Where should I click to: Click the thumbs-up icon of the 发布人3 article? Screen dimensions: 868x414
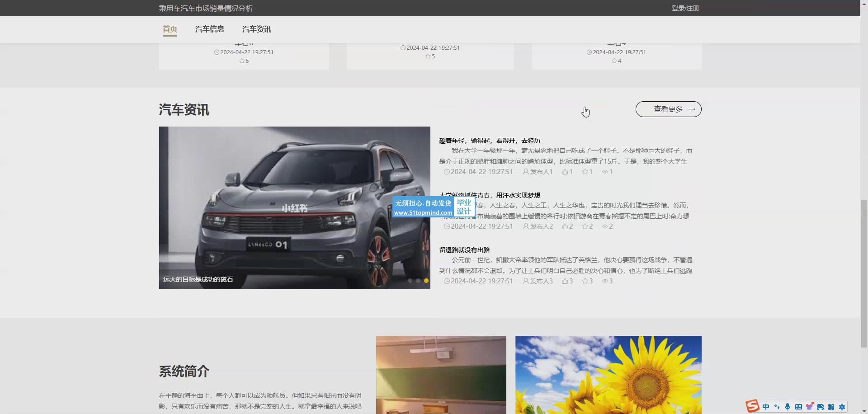click(x=565, y=281)
